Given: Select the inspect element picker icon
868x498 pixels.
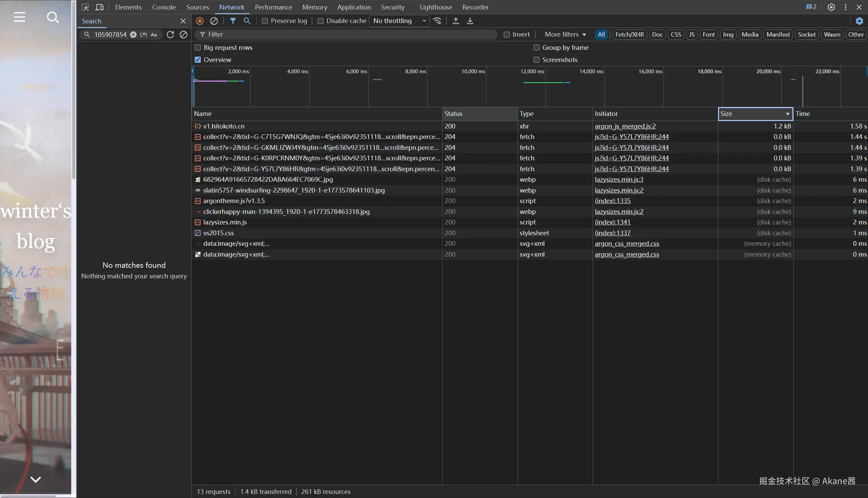Looking at the screenshot, I should tap(85, 7).
